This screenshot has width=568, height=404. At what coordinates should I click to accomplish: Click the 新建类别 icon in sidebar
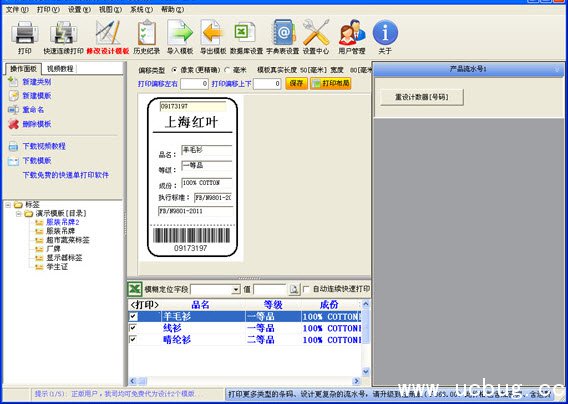13,82
